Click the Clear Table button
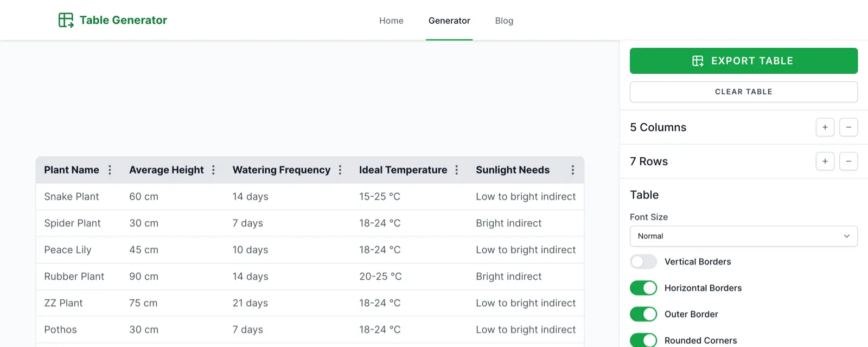Viewport: 868px width, 347px height. point(743,92)
